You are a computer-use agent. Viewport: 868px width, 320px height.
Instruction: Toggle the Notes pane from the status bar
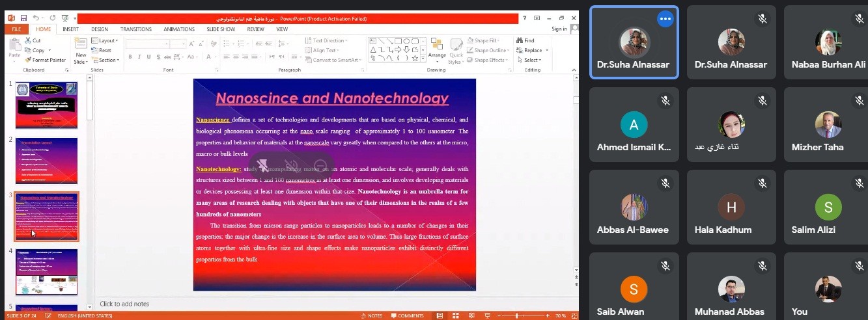pos(372,315)
